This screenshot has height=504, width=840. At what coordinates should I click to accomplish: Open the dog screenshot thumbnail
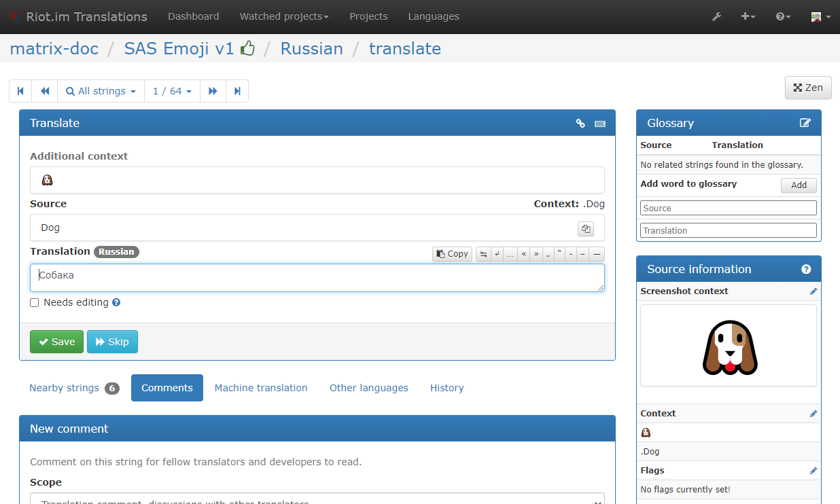(x=729, y=347)
